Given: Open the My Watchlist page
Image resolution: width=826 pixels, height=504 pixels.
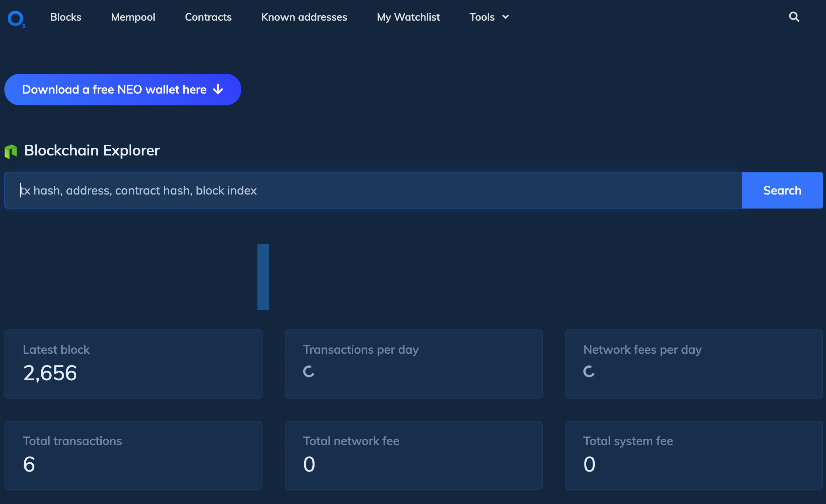Looking at the screenshot, I should (x=408, y=17).
